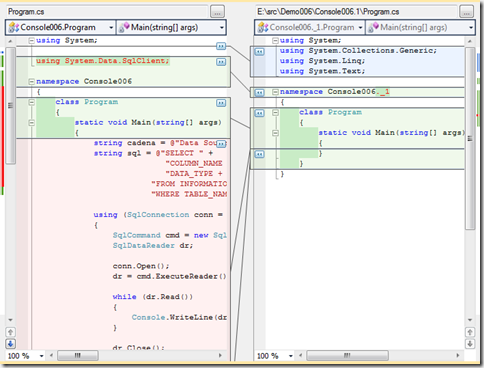Click the left Program.cs file path field
The image size is (484, 368).
pos(107,12)
